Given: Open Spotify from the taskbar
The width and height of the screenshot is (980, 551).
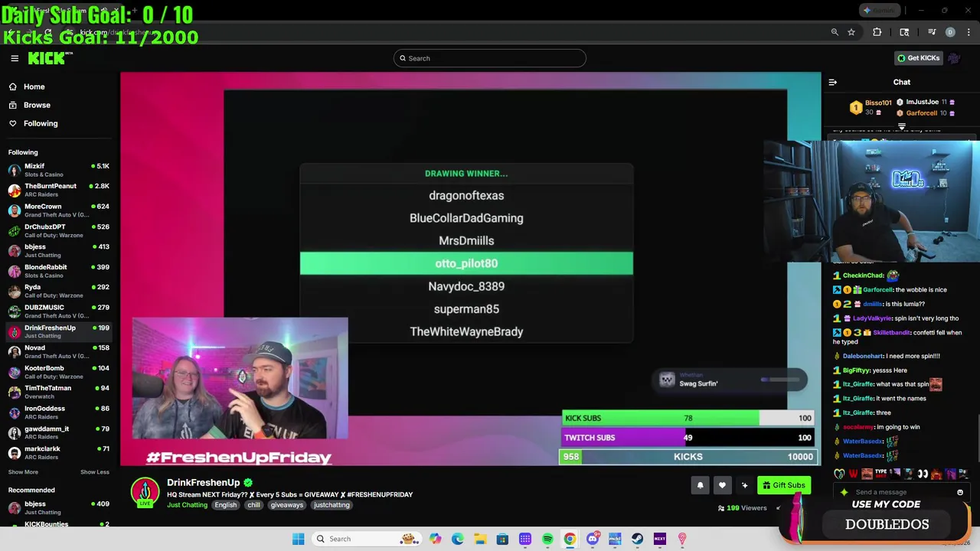Looking at the screenshot, I should pyautogui.click(x=547, y=539).
